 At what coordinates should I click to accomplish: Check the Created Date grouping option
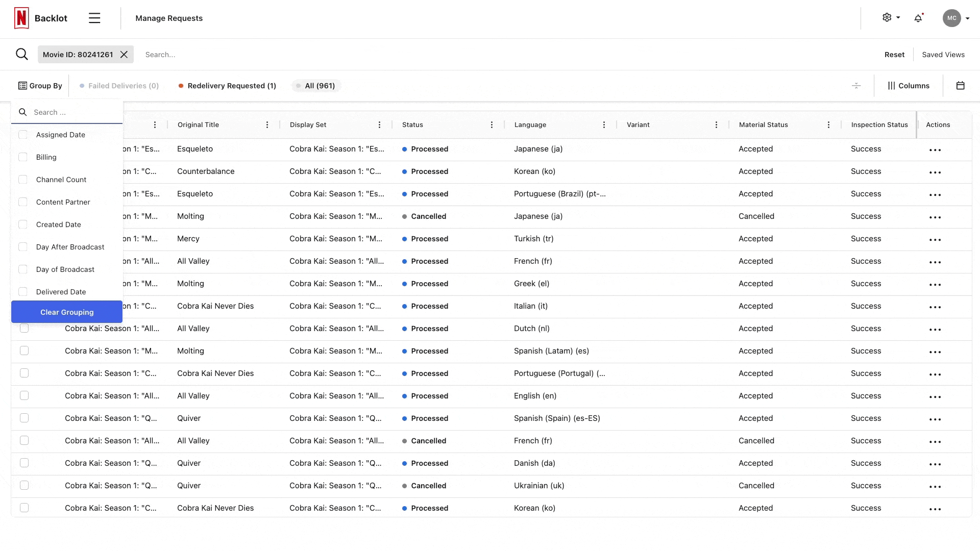tap(23, 224)
